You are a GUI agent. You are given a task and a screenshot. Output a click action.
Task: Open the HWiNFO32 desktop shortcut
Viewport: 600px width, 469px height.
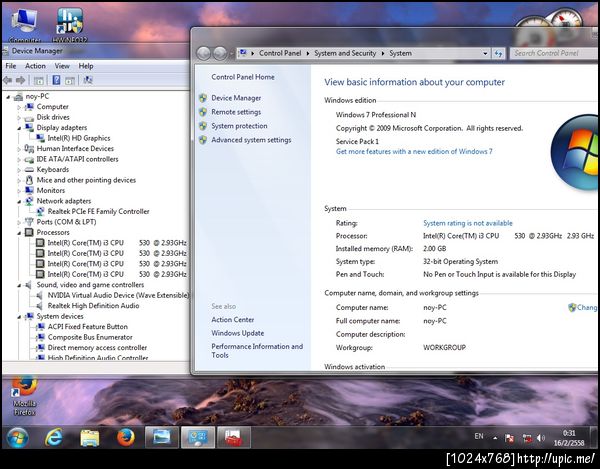pos(70,25)
